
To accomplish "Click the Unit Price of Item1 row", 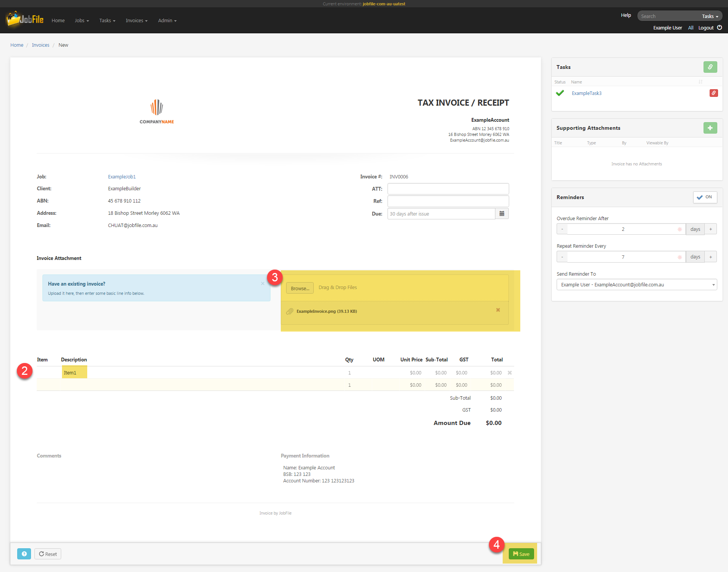I will [x=415, y=373].
